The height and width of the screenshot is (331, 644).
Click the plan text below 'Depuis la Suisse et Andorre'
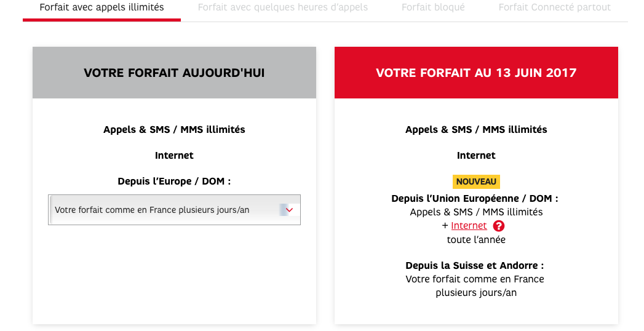pyautogui.click(x=475, y=286)
